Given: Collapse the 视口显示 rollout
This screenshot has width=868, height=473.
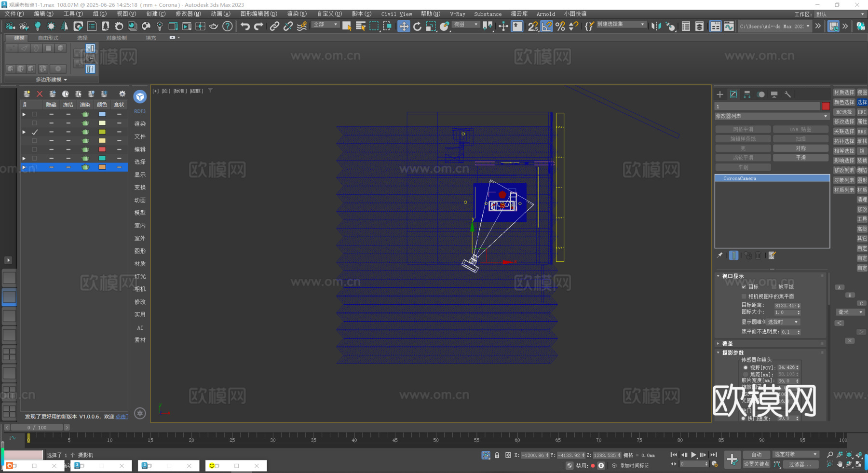Looking at the screenshot, I should pyautogui.click(x=732, y=276).
